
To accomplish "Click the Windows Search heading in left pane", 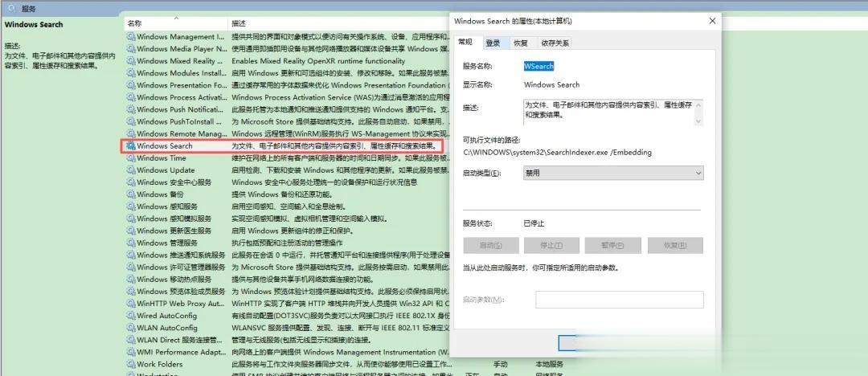I will click(x=34, y=24).
